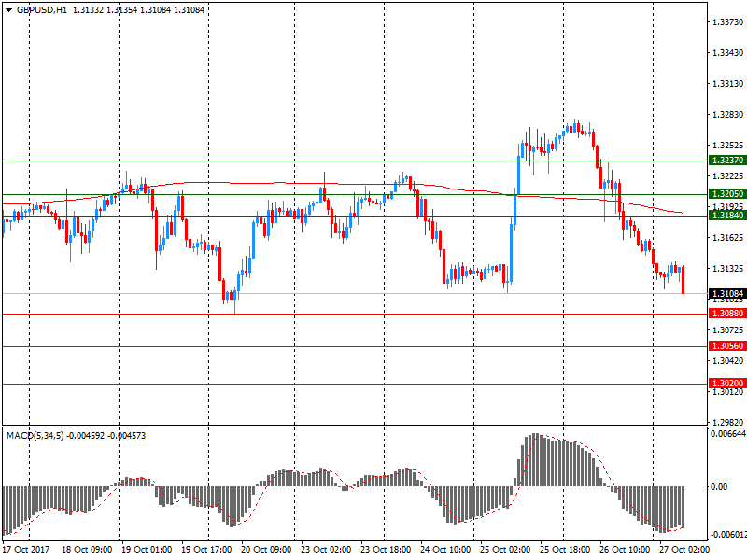Click the MACD 0.00 zero-level value
Image resolution: width=747 pixels, height=560 pixels.
[x=719, y=486]
